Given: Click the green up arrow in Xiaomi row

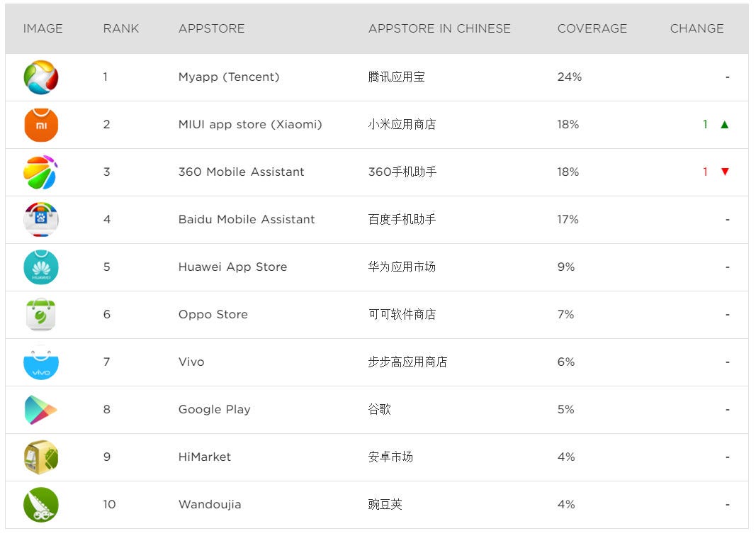Looking at the screenshot, I should 724,125.
